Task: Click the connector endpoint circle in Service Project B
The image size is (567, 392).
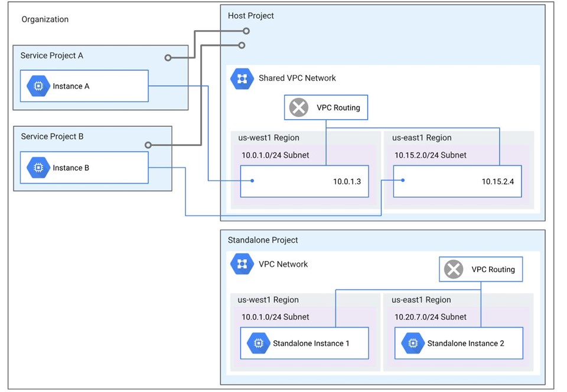Action: pyautogui.click(x=148, y=145)
